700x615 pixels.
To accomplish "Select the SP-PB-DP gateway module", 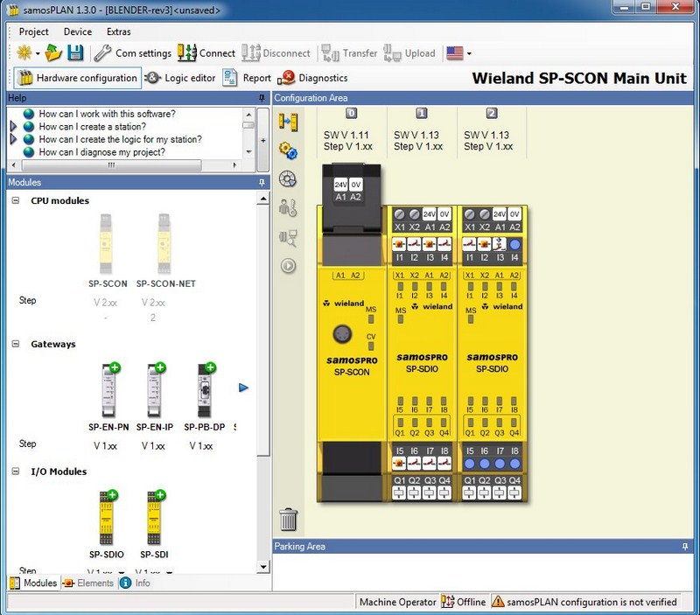I will tap(205, 390).
